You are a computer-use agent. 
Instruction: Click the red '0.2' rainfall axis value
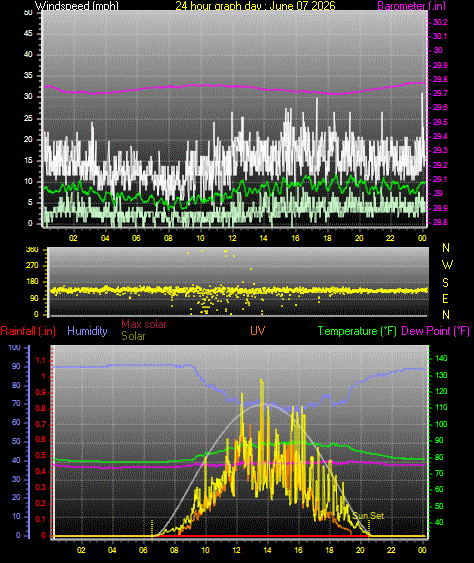tap(40, 503)
